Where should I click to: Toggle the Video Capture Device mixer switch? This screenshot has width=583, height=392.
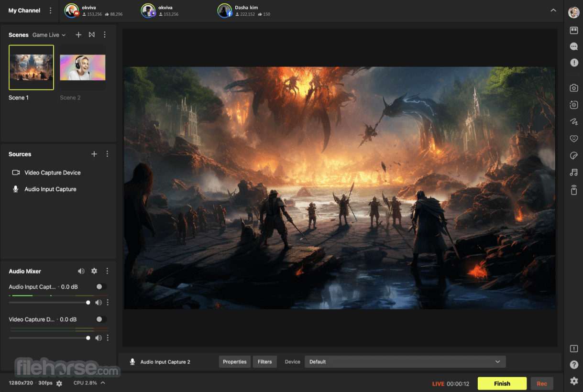pos(101,319)
